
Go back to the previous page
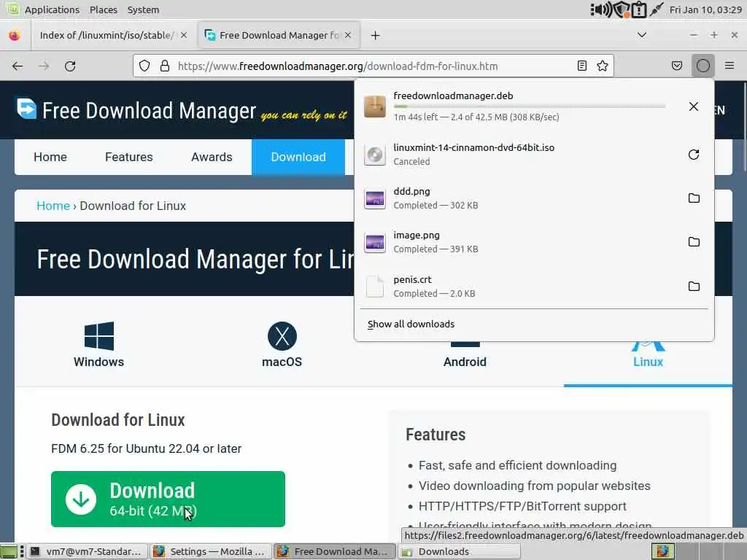[18, 66]
